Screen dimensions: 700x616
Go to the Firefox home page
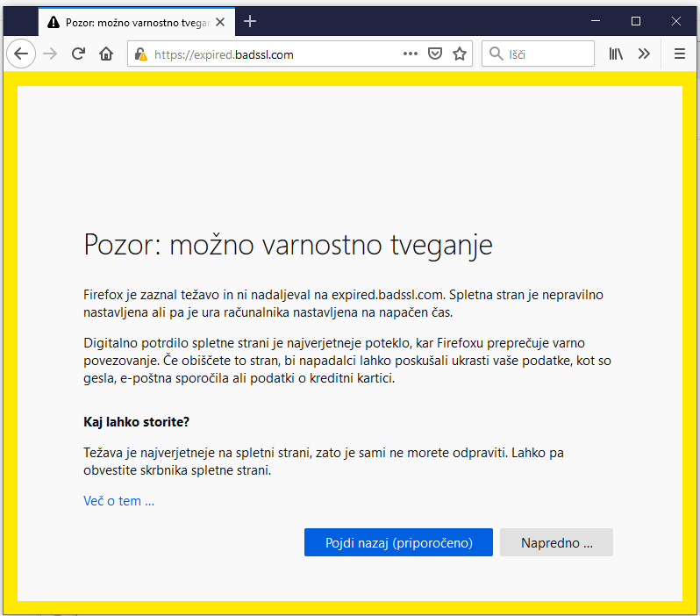coord(106,54)
